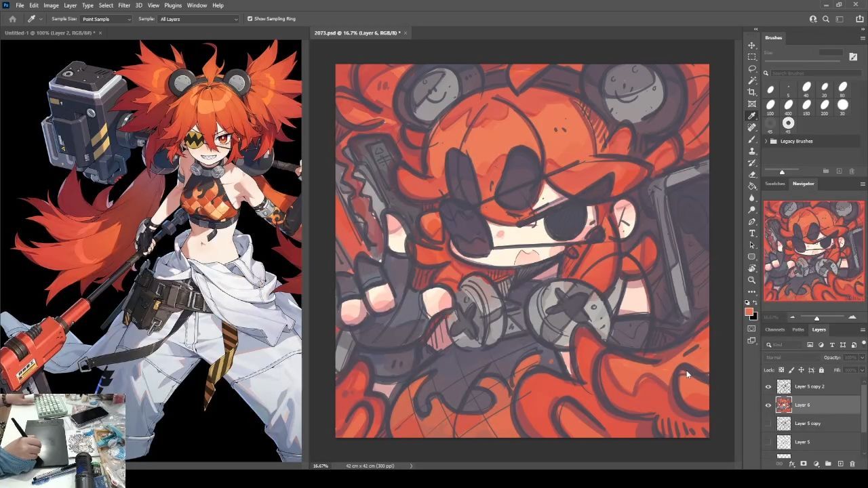Click the Home icon in options bar
This screenshot has height=488, width=868.
(12, 19)
